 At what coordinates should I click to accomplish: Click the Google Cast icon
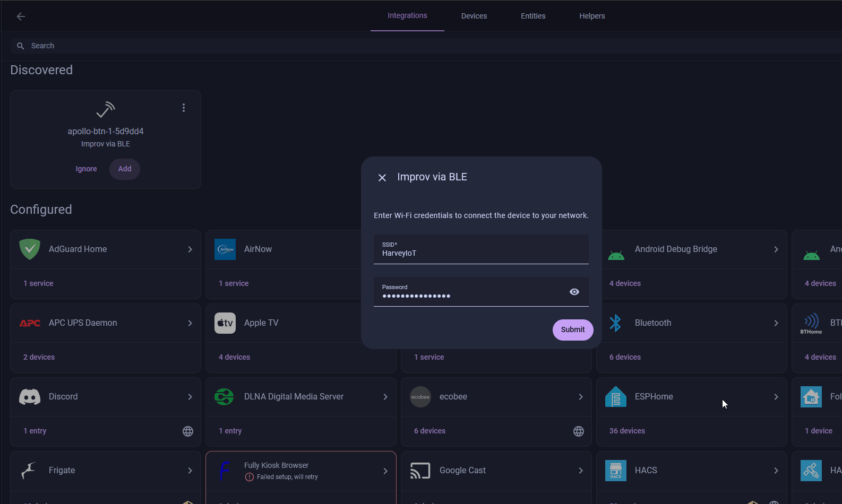(420, 471)
